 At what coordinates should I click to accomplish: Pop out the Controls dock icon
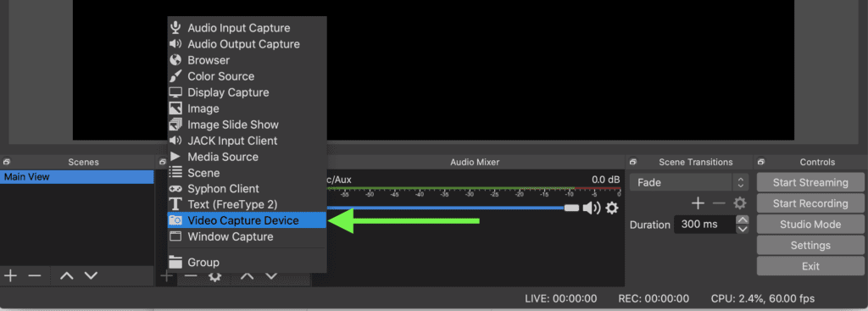(762, 162)
